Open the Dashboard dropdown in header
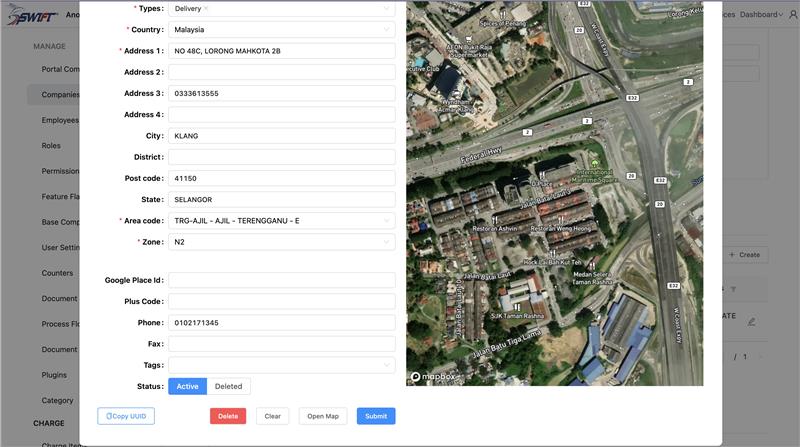 point(761,14)
